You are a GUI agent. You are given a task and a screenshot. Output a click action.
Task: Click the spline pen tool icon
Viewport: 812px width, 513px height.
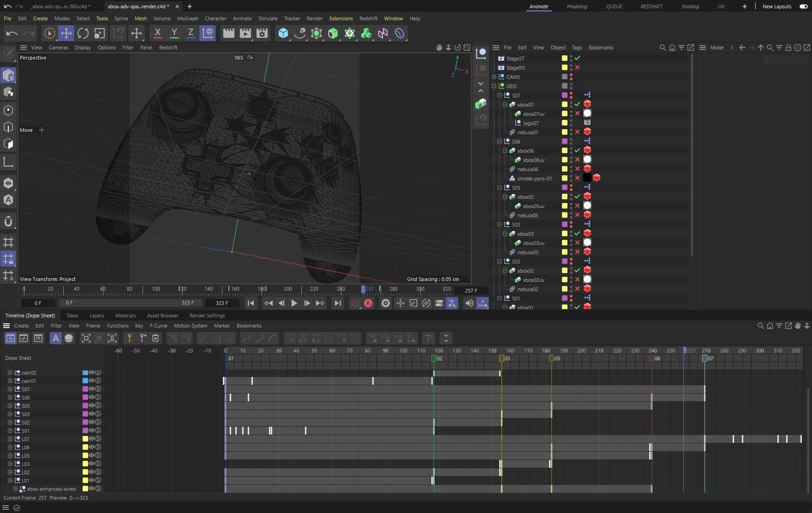(x=300, y=33)
